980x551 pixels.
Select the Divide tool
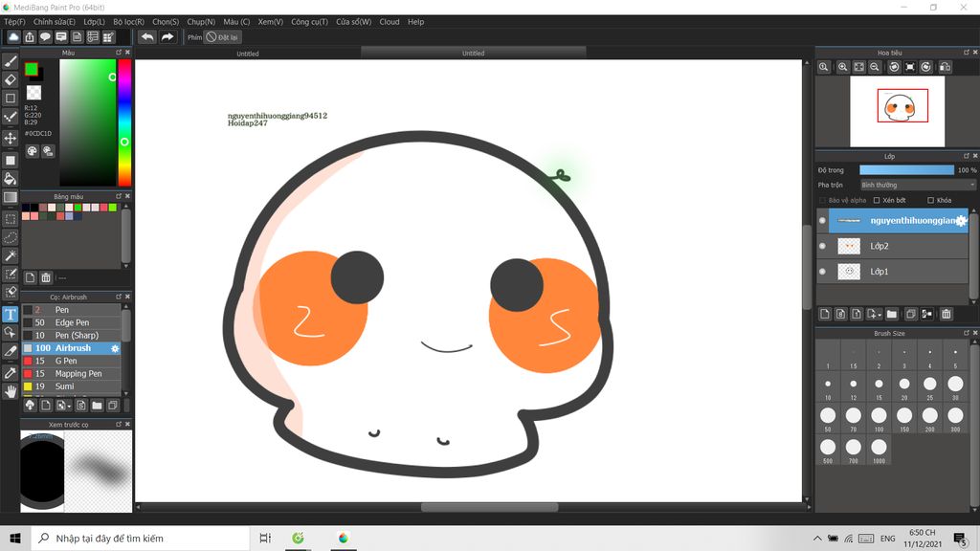point(11,351)
